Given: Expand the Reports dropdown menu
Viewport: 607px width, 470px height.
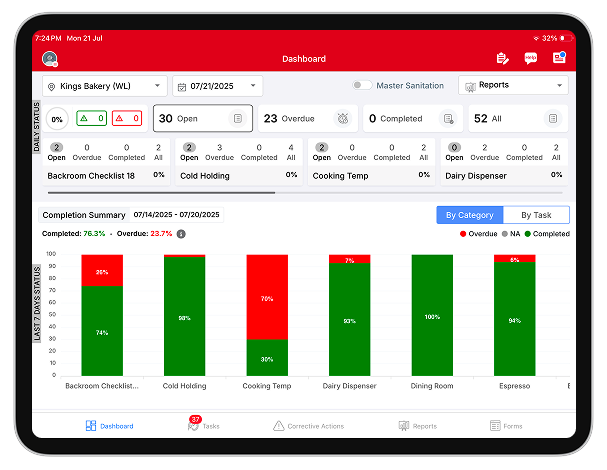Looking at the screenshot, I should 513,86.
